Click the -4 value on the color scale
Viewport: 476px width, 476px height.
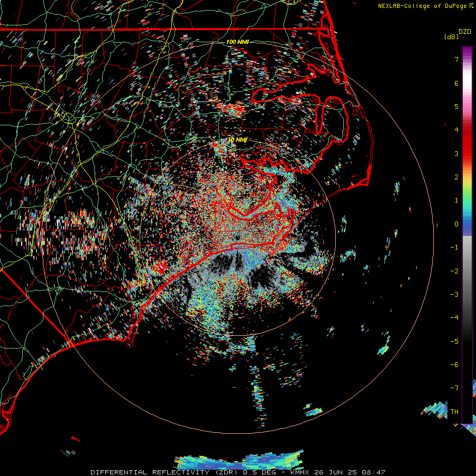coord(454,318)
